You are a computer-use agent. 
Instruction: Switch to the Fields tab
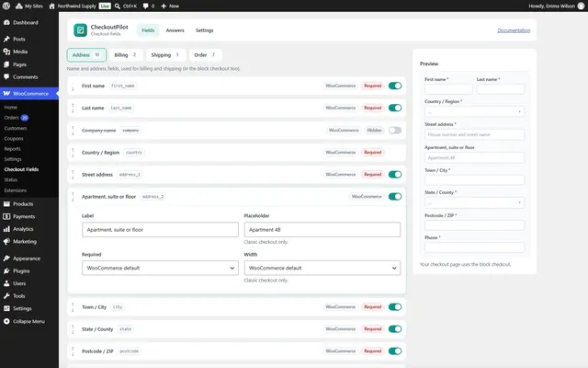[x=148, y=30]
